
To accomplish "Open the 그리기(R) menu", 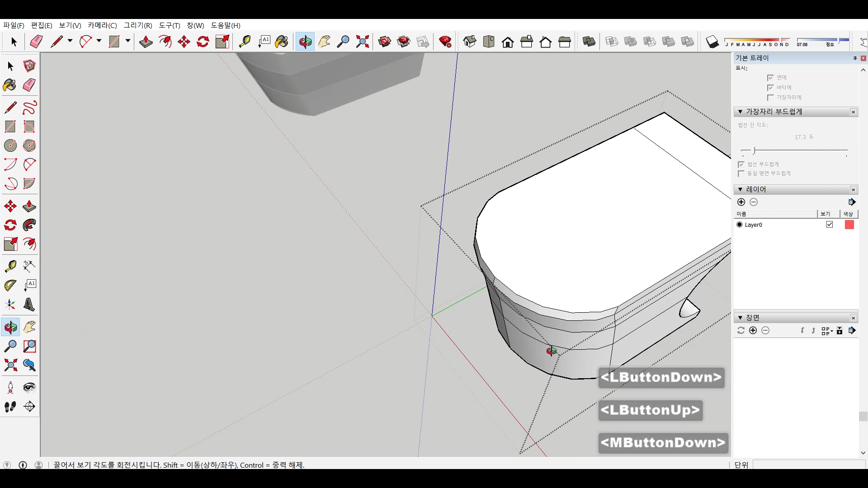I will point(138,25).
